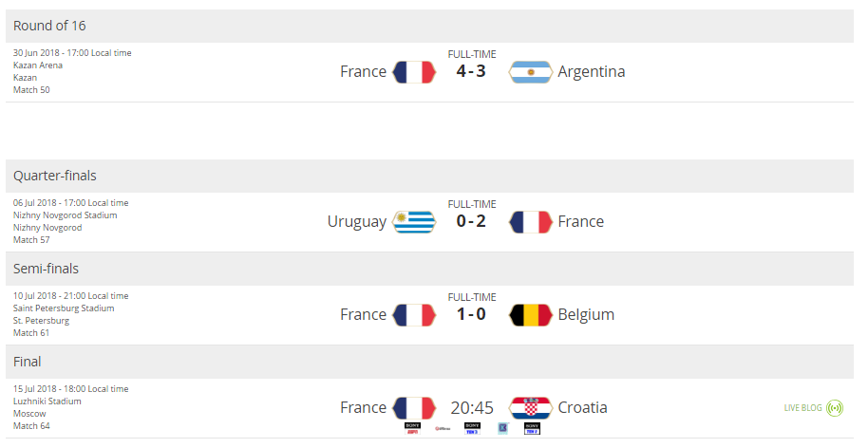Click the Belgium flag icon

[x=530, y=315]
